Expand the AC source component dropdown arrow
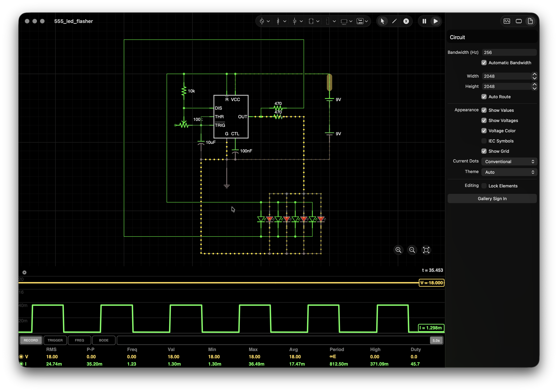The width and height of the screenshot is (558, 392). coord(268,21)
